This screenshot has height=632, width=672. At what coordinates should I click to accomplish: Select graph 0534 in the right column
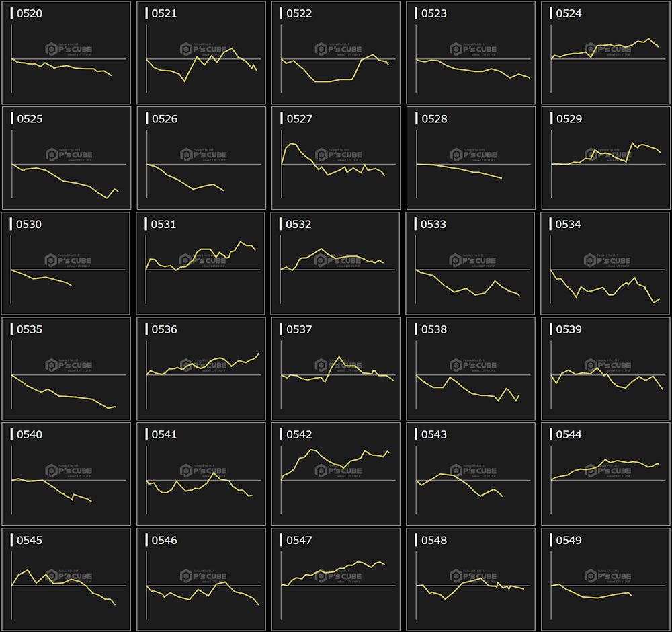pos(605,264)
